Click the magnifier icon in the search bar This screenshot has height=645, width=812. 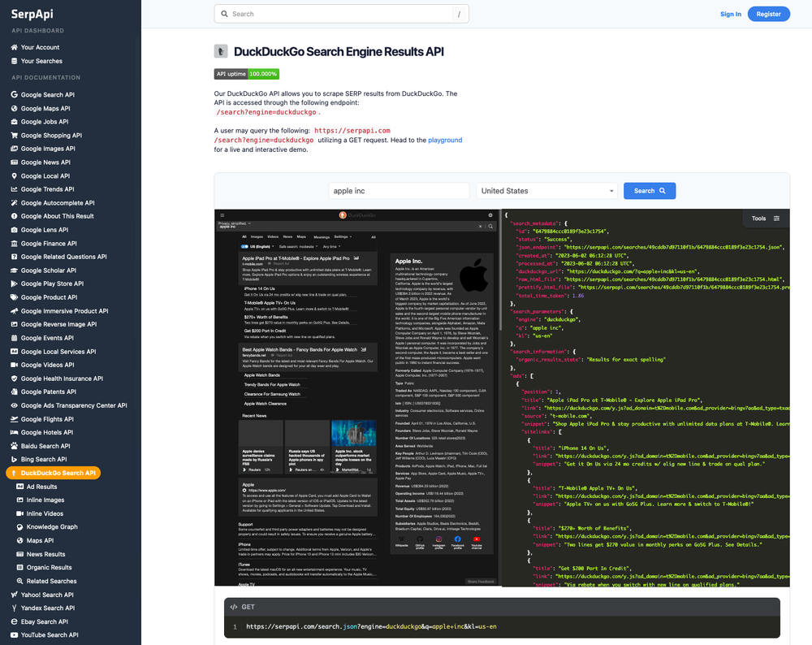click(x=225, y=14)
